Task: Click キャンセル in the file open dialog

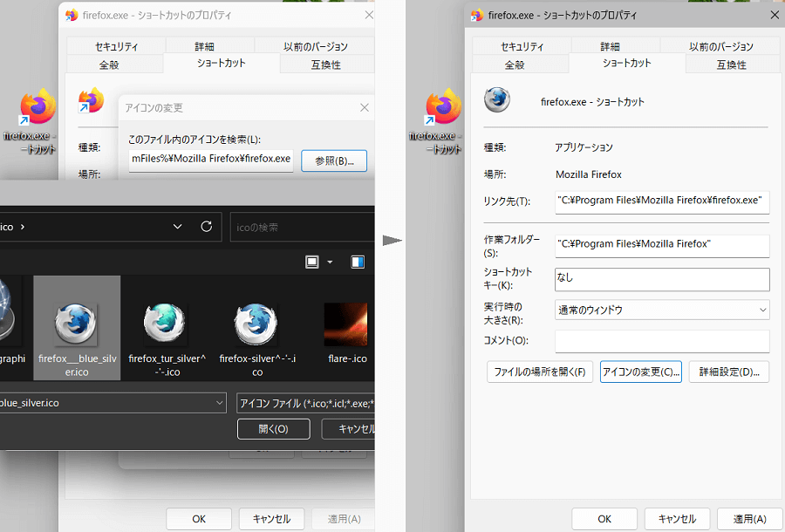Action: (x=348, y=429)
